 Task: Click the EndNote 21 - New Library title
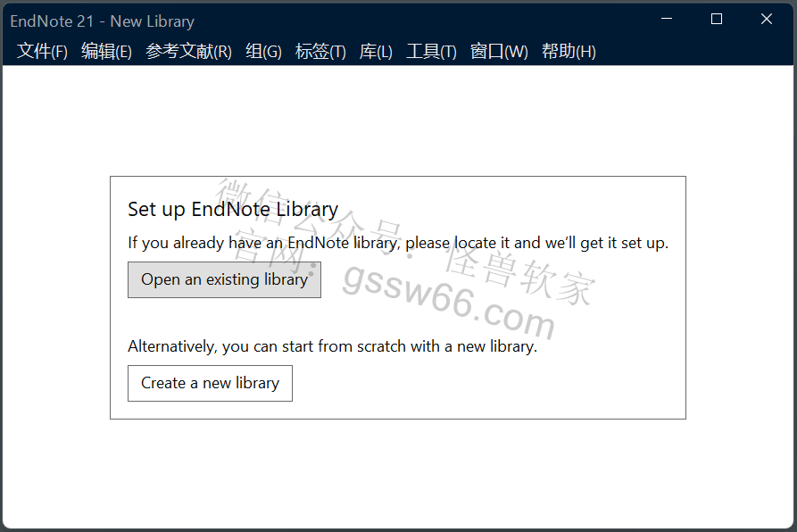pos(102,21)
